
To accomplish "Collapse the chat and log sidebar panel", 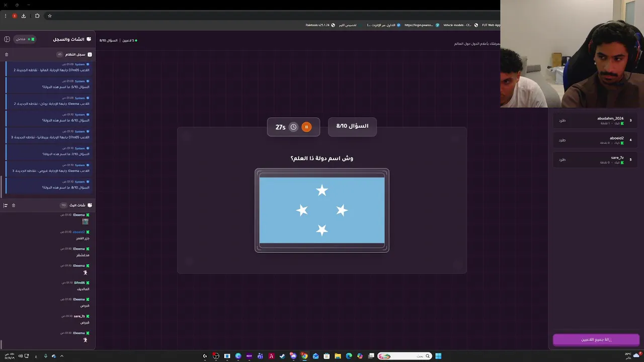I will (x=7, y=39).
